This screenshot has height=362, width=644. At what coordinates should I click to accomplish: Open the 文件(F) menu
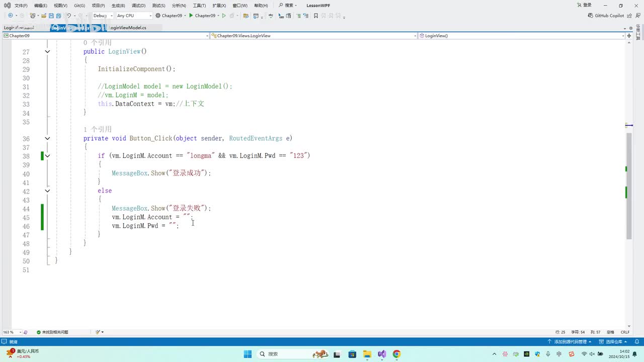[x=21, y=6]
